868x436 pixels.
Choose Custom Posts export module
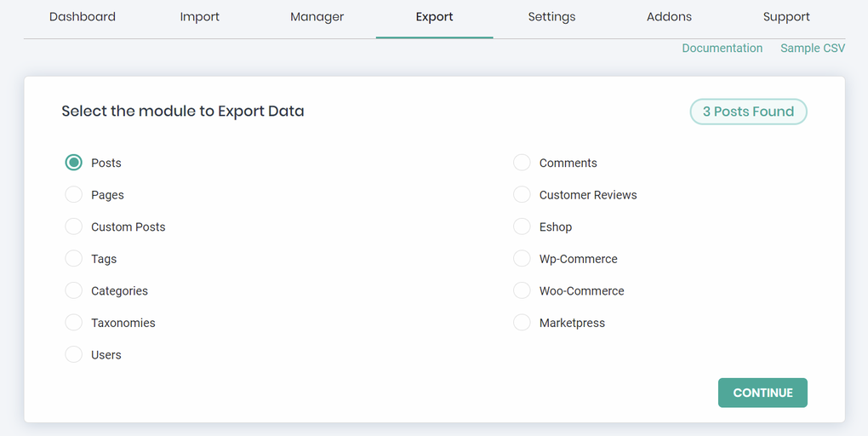(x=74, y=227)
